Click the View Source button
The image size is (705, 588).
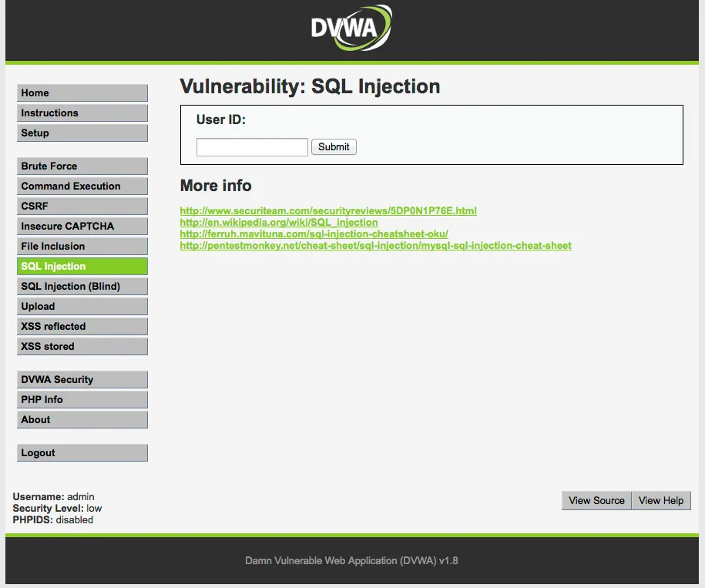(596, 500)
